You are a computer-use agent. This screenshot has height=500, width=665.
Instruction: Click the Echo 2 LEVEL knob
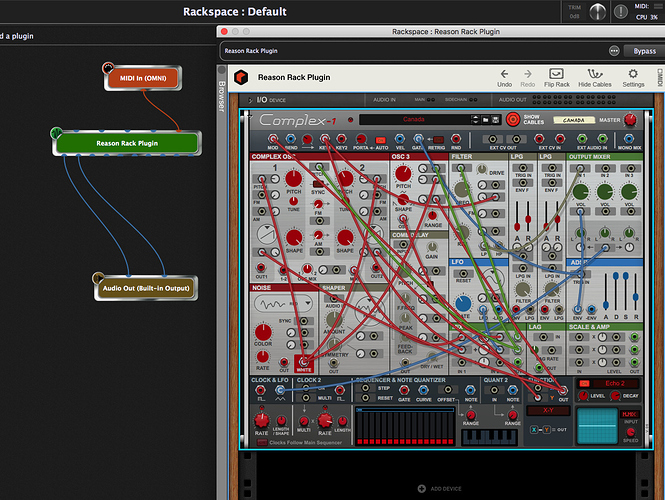coord(583,396)
